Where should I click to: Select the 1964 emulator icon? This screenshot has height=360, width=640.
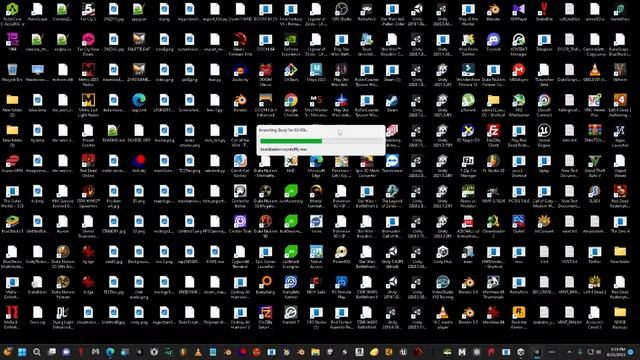(x=12, y=42)
